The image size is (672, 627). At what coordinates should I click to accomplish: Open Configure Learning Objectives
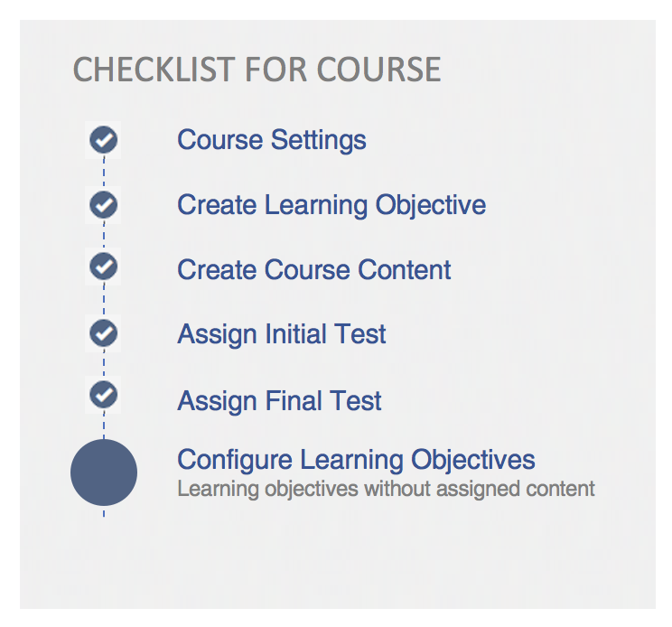coord(356,460)
